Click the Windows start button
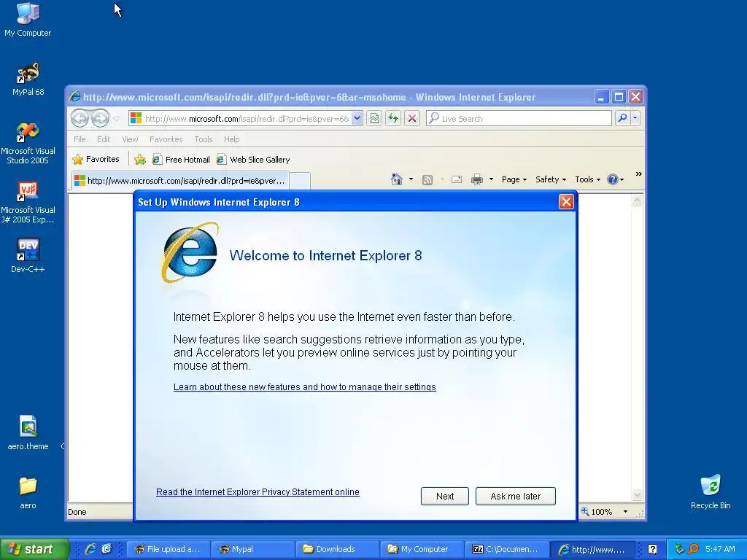Image resolution: width=747 pixels, height=560 pixels. click(x=34, y=549)
